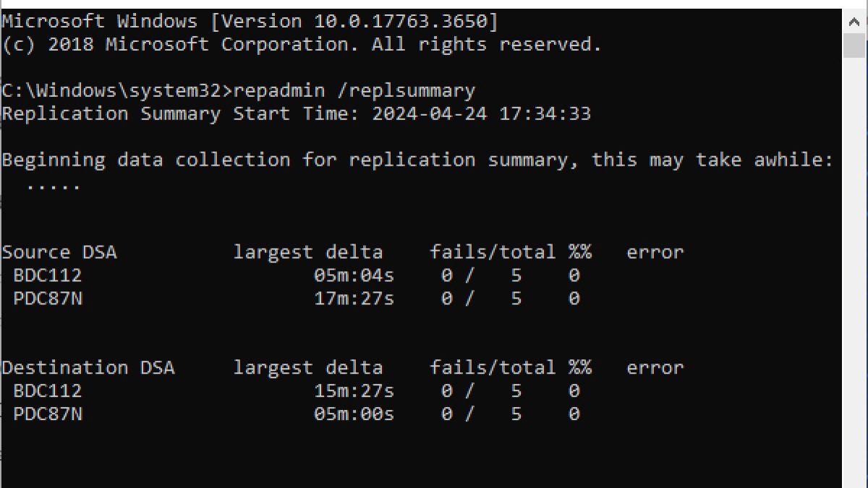This screenshot has height=488, width=868.
Task: Click PDC87N under Source DSA
Action: pos(48,299)
